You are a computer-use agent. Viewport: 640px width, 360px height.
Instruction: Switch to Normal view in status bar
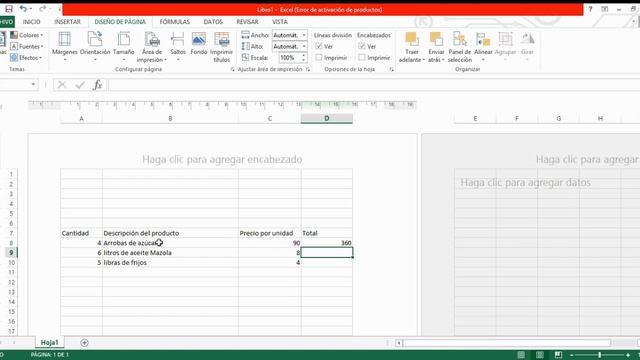point(521,355)
